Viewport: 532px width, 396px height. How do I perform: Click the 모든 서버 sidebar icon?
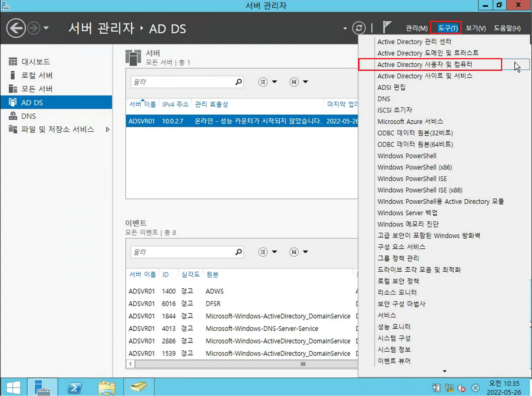click(x=13, y=89)
